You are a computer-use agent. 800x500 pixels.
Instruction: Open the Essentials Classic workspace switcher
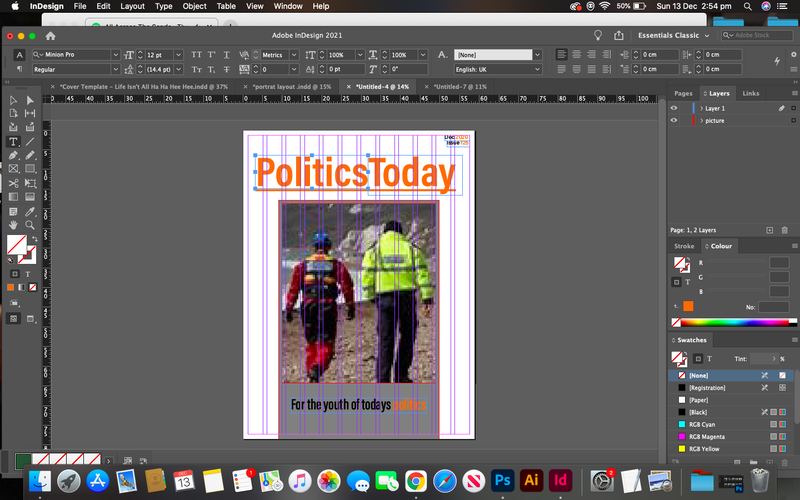673,35
